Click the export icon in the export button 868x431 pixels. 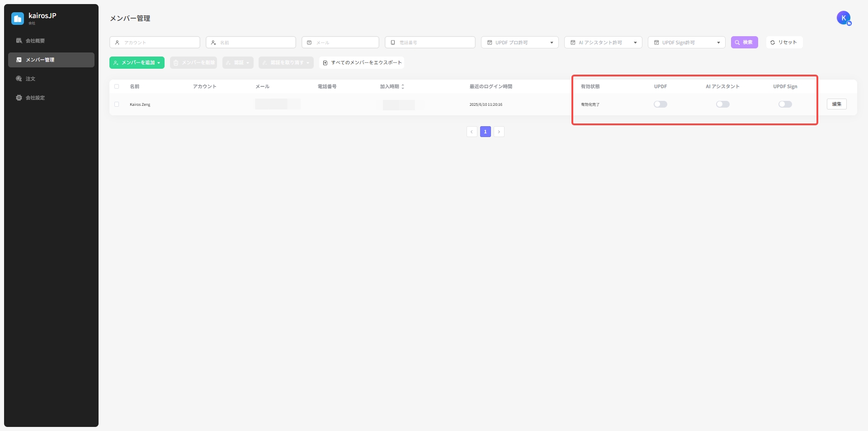click(x=325, y=63)
